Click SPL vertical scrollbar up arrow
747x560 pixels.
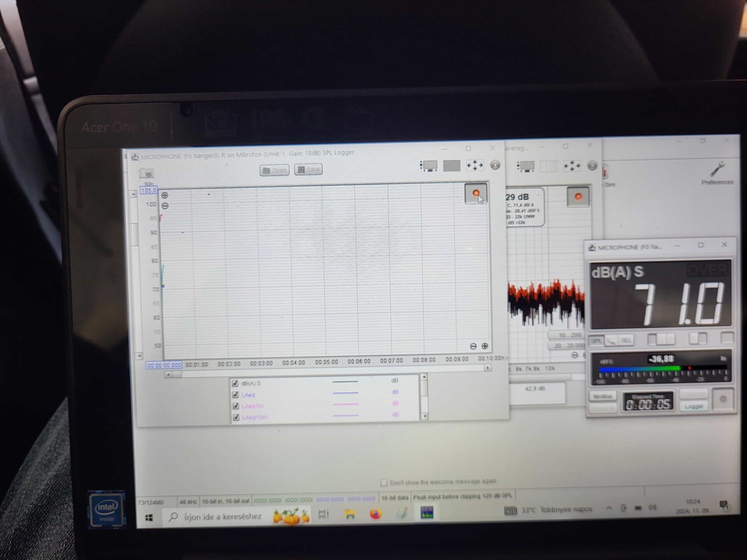coord(134,194)
